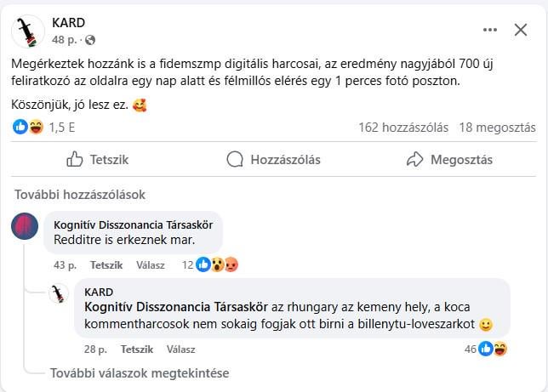Like KARD's reply with Tetszik
Screen dimensions: 548x392
tap(137, 349)
